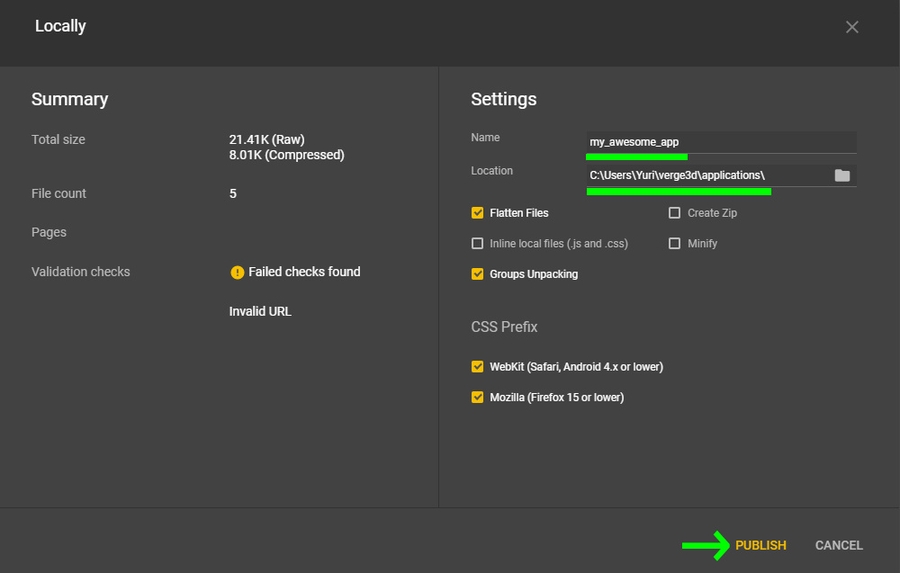Image resolution: width=900 pixels, height=573 pixels.
Task: Cancel the publish dialog
Action: pyautogui.click(x=838, y=545)
